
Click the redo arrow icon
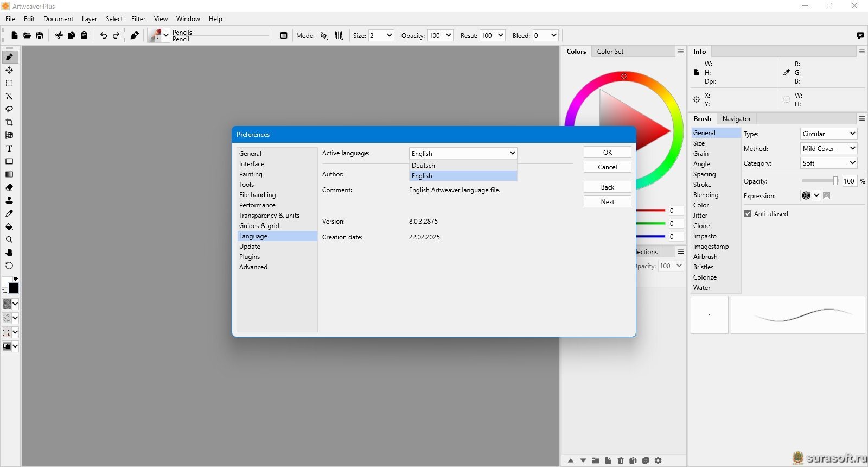[116, 35]
